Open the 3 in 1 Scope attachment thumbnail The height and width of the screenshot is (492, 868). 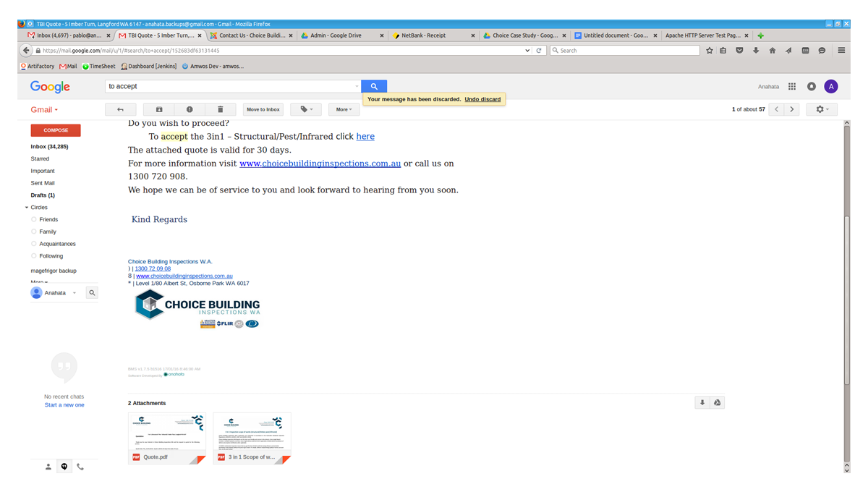point(252,438)
